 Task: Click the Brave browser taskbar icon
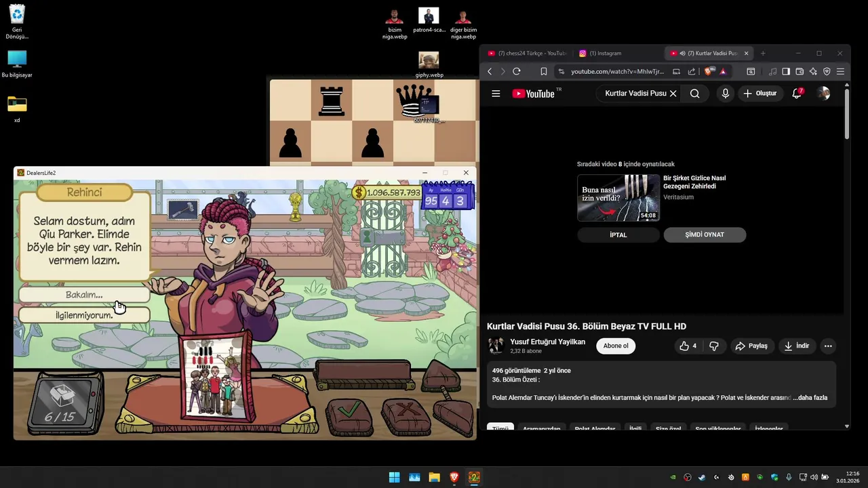454,477
